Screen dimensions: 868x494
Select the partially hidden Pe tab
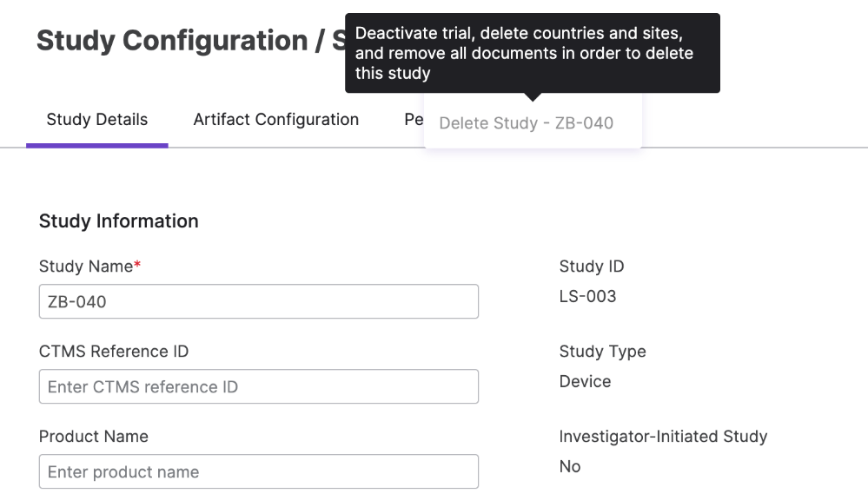(x=414, y=120)
